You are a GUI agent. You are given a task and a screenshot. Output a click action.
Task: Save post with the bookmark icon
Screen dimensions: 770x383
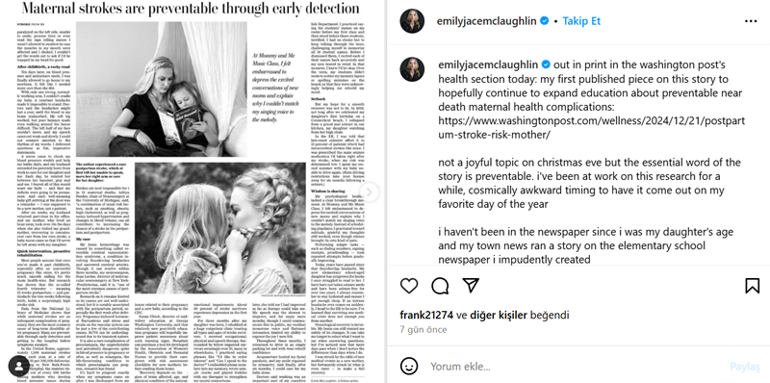point(752,285)
